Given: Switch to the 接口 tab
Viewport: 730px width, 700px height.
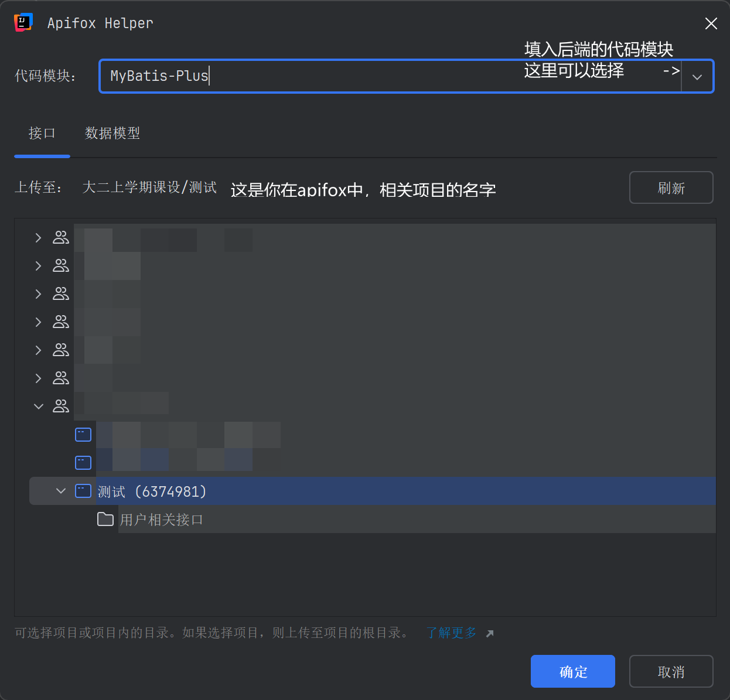Looking at the screenshot, I should [x=42, y=134].
